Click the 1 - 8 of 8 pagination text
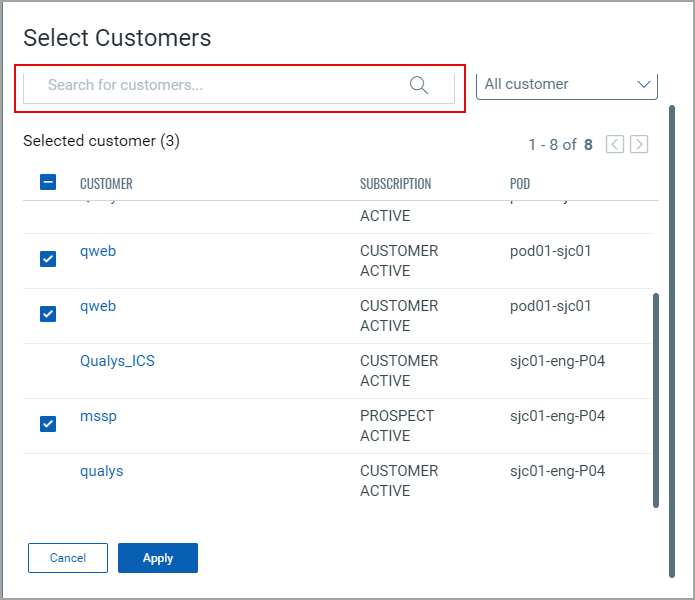The width and height of the screenshot is (695, 600). [x=560, y=144]
